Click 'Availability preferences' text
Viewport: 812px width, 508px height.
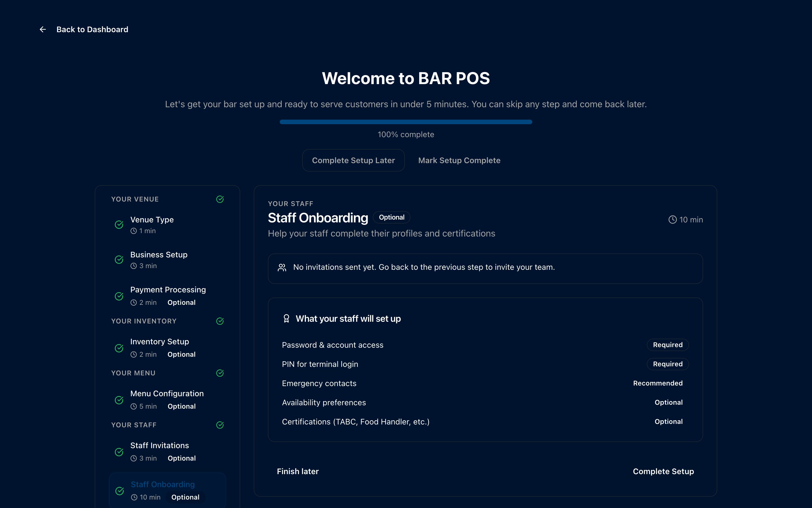(324, 402)
